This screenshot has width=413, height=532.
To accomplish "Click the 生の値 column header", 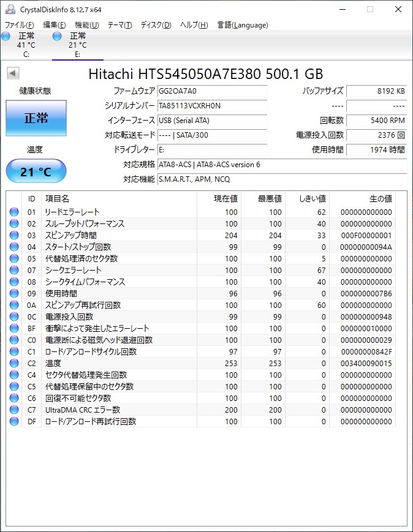I will (362, 199).
